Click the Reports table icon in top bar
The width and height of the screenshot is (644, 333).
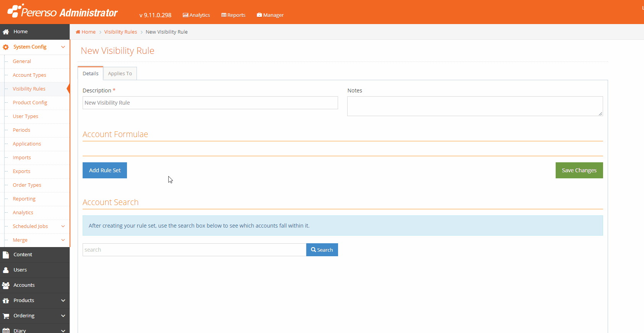click(x=224, y=15)
